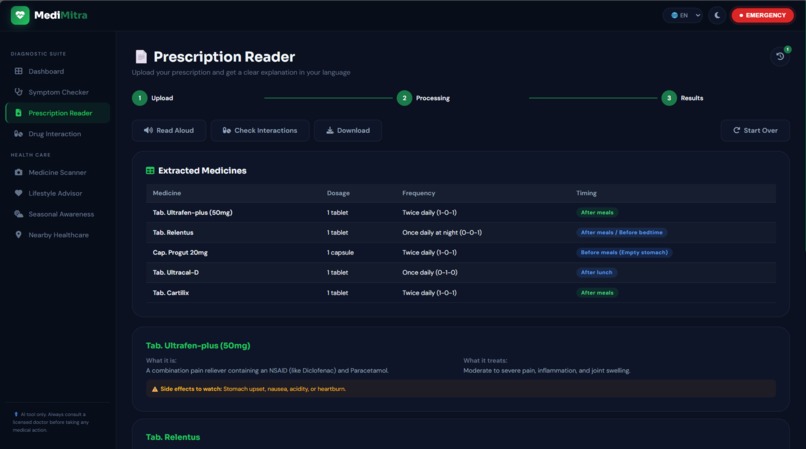Click the Medicine column header
806x449 pixels.
pos(167,193)
